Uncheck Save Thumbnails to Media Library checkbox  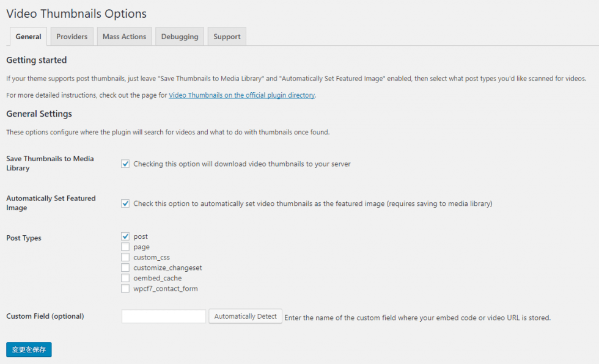coord(125,164)
